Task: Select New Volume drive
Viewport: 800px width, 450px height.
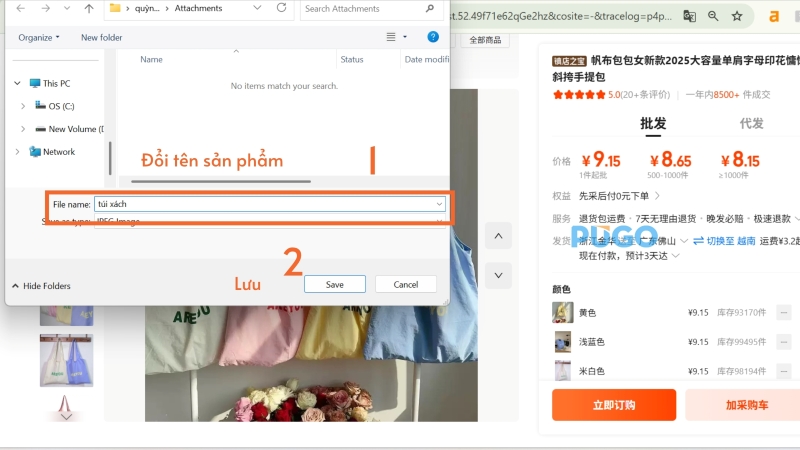Action: pos(69,129)
